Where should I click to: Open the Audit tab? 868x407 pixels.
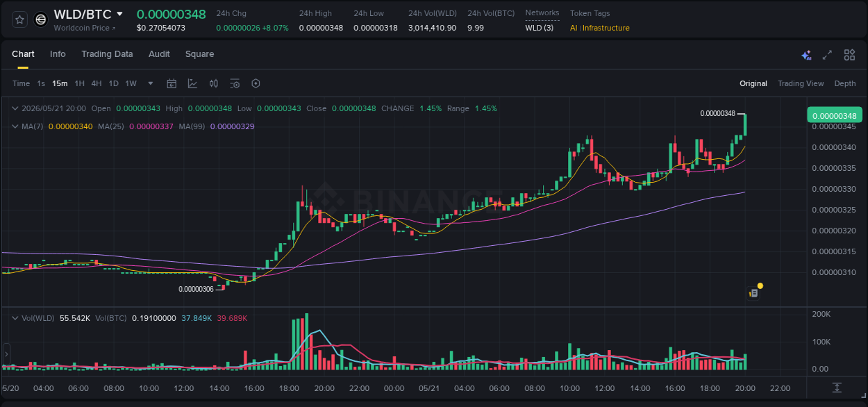[159, 54]
